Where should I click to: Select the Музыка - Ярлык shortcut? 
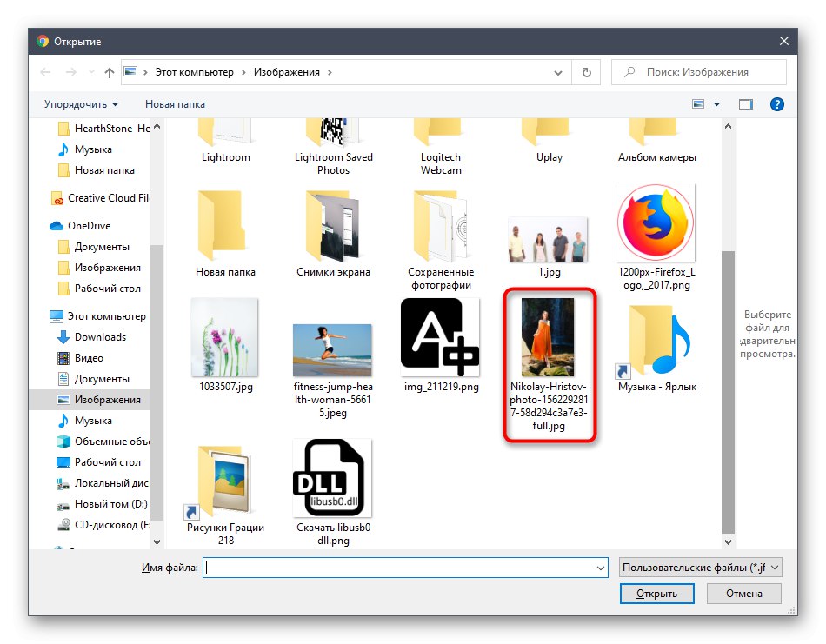click(x=657, y=348)
